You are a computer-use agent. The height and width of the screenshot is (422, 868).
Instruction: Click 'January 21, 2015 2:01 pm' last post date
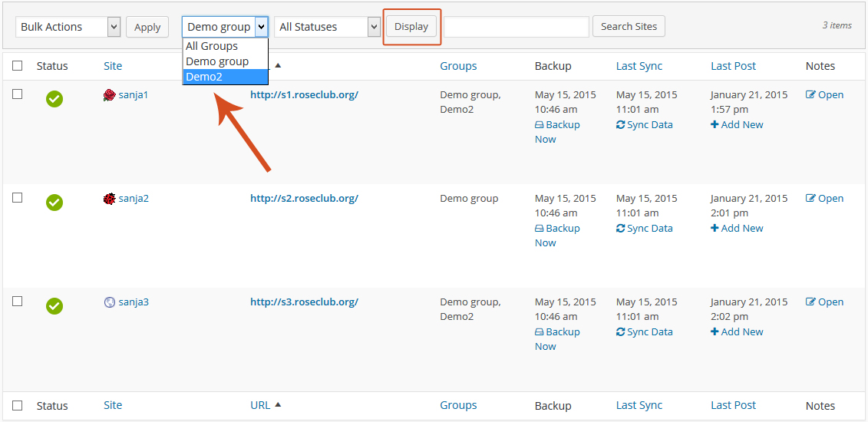749,205
